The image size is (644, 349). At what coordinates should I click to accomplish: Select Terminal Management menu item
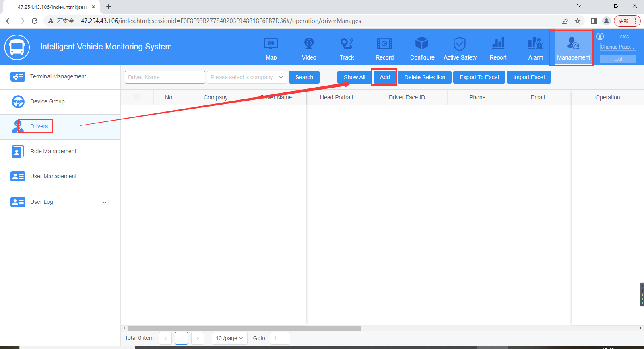pos(60,77)
